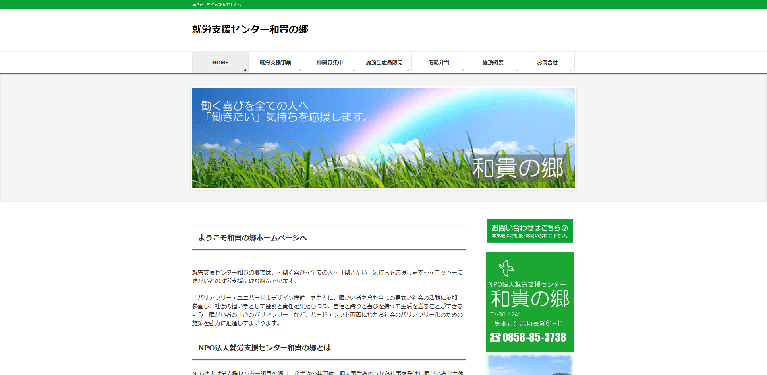Click the telephone icon beside 0858-85-3738

point(495,338)
